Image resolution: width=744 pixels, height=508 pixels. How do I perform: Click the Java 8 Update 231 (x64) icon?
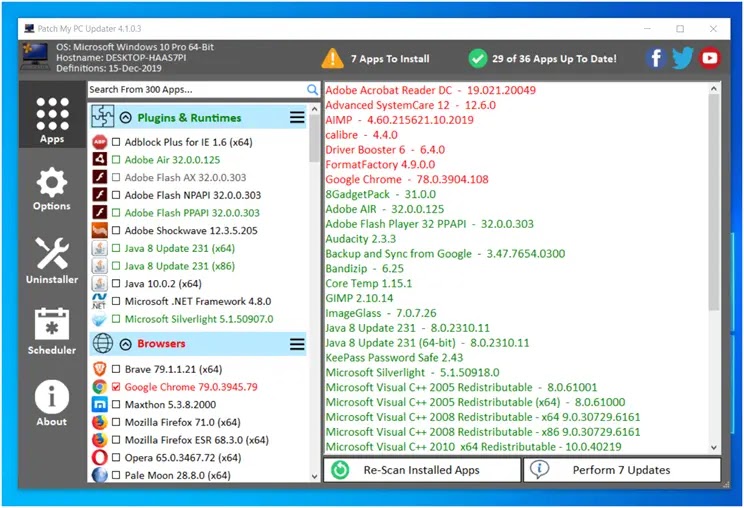pyautogui.click(x=99, y=248)
